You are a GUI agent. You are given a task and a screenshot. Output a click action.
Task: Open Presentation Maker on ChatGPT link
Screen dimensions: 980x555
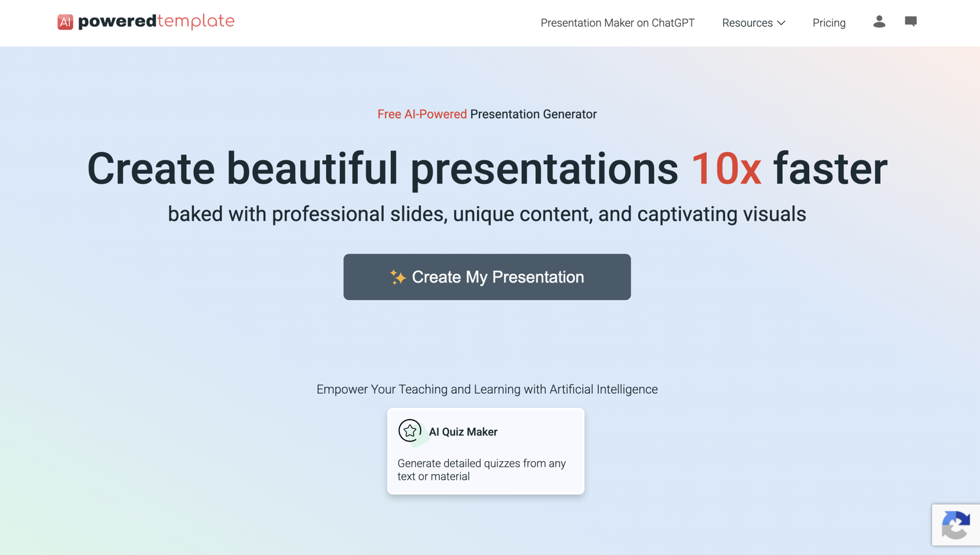point(617,23)
